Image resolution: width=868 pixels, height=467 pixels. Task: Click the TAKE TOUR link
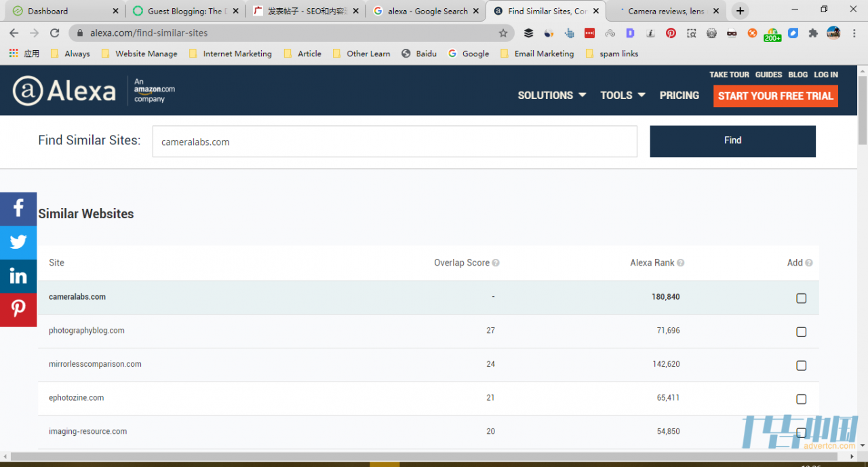tap(729, 75)
